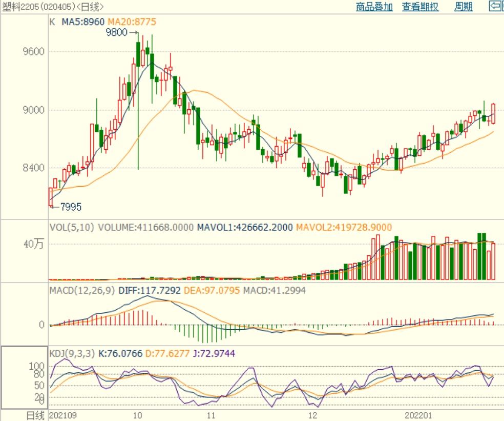This screenshot has width=504, height=421.
Task: Click the 40万 volume axis label
Action: (x=34, y=245)
